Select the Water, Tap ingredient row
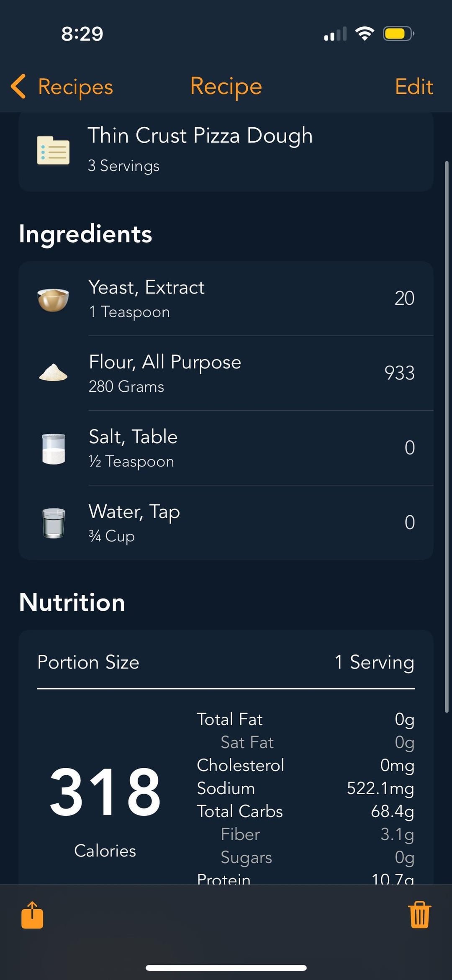Viewport: 452px width, 980px height. click(x=226, y=523)
